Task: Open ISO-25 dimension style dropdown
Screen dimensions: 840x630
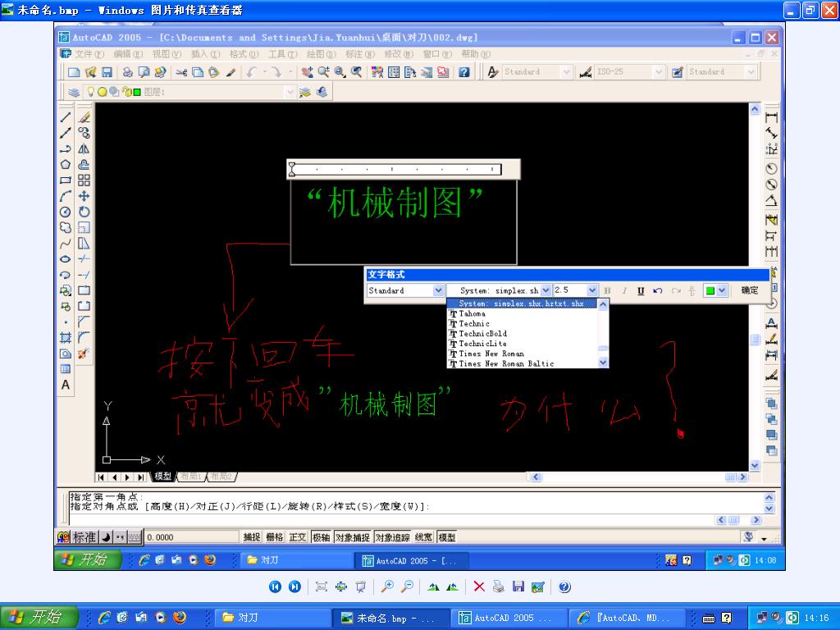Action: point(659,72)
